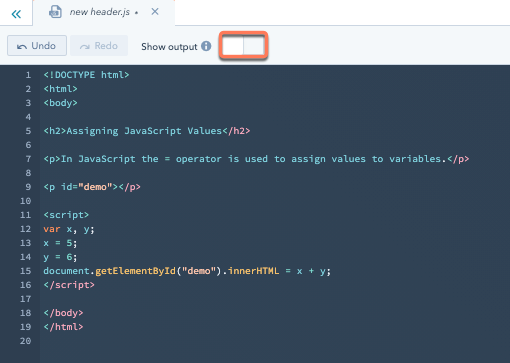Click the 'x = 5;' line

pos(60,243)
